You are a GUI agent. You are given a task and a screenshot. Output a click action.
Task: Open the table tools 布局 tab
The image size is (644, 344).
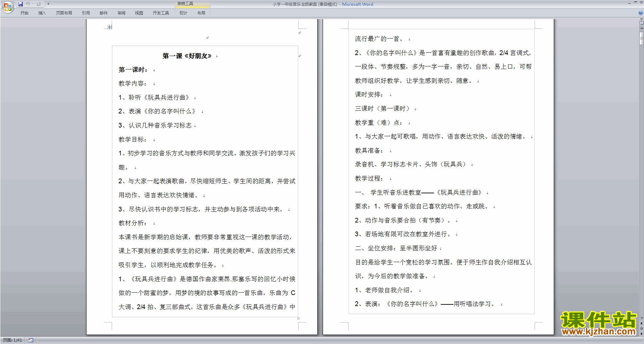[201, 13]
